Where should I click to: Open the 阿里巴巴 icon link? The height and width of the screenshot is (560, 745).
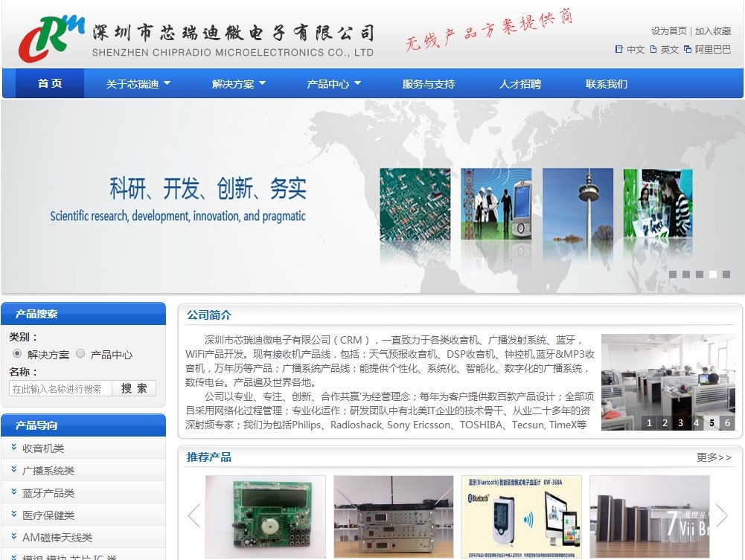click(x=688, y=50)
